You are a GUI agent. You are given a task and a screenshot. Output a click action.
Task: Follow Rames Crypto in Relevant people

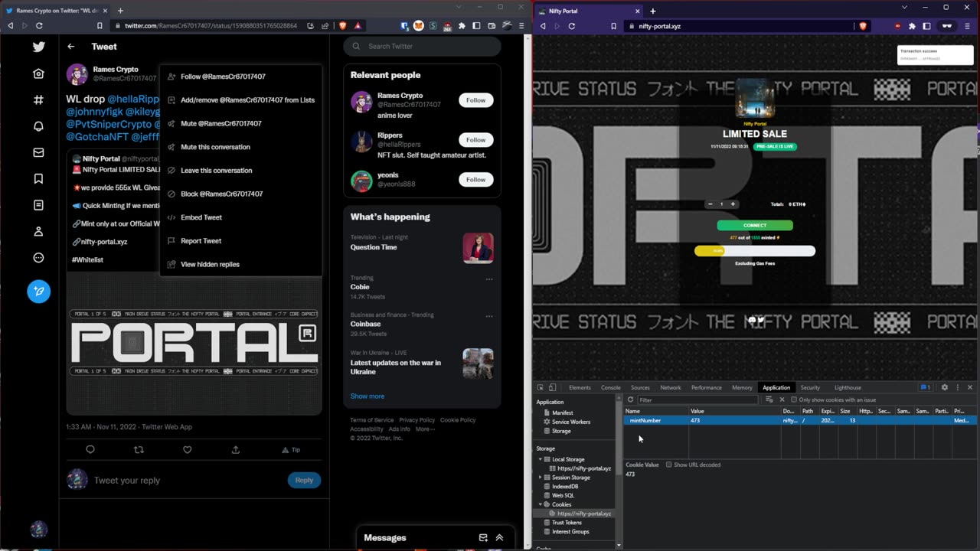tap(475, 100)
